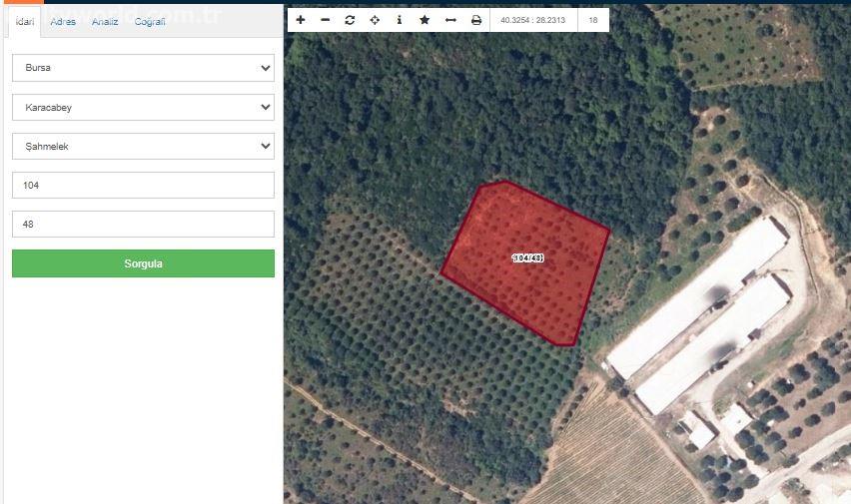Click the zoom in plus icon
The width and height of the screenshot is (851, 504).
tap(301, 20)
